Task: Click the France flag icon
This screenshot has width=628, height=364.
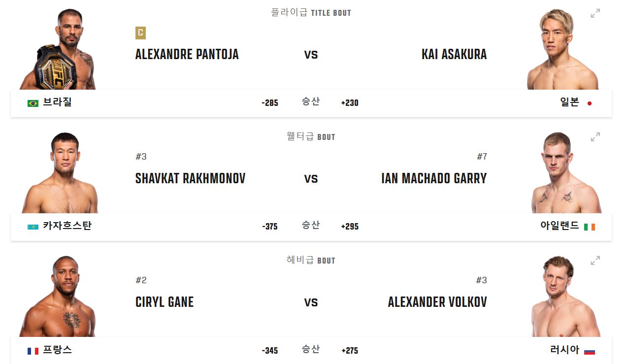Action: (33, 351)
